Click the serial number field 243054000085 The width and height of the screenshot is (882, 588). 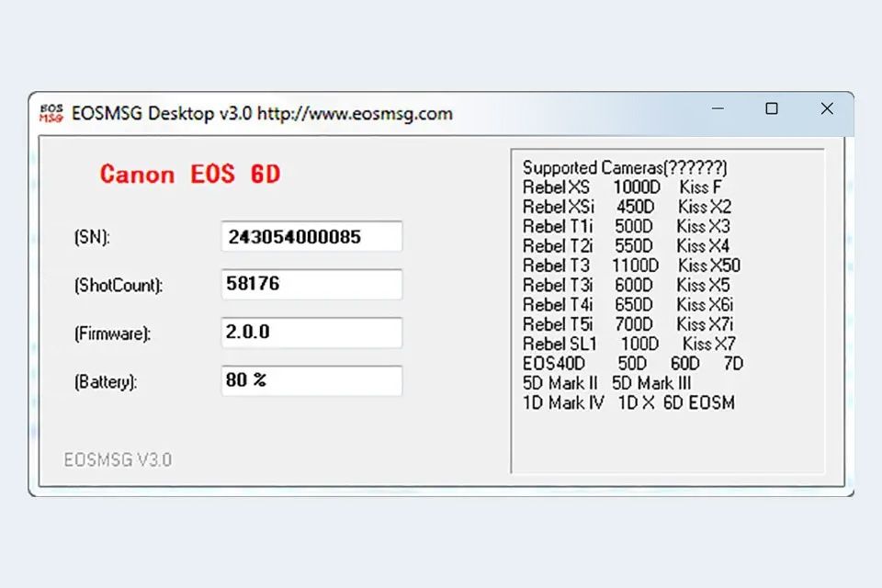[x=311, y=236]
